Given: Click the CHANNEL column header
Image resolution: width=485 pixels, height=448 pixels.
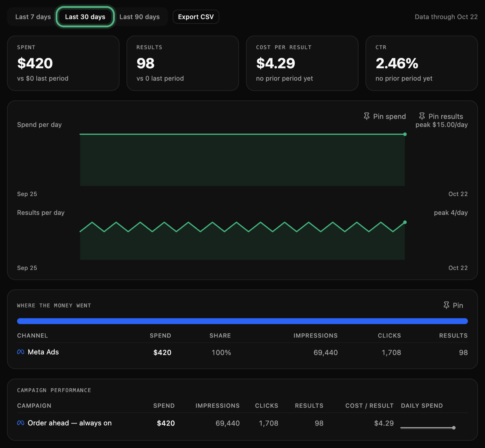Looking at the screenshot, I should 32,335.
